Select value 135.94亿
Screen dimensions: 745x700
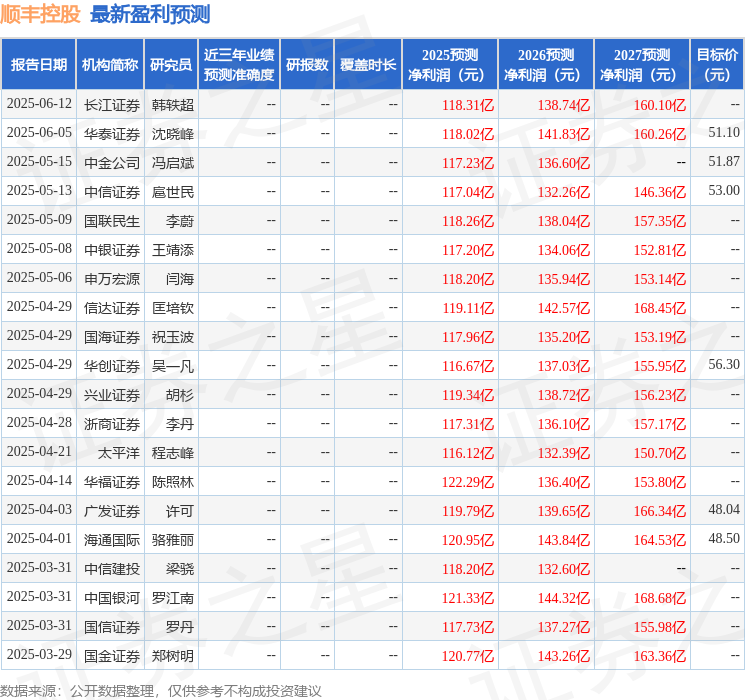564,279
